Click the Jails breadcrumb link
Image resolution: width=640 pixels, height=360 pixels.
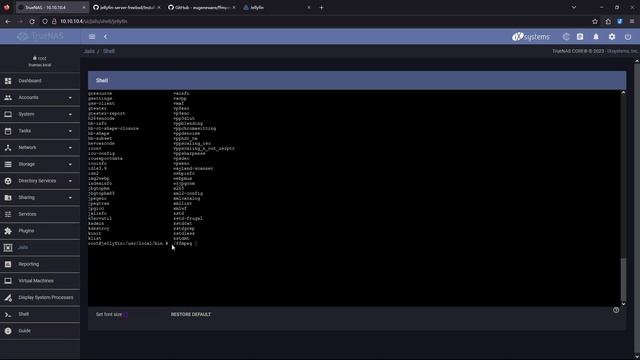[89, 51]
